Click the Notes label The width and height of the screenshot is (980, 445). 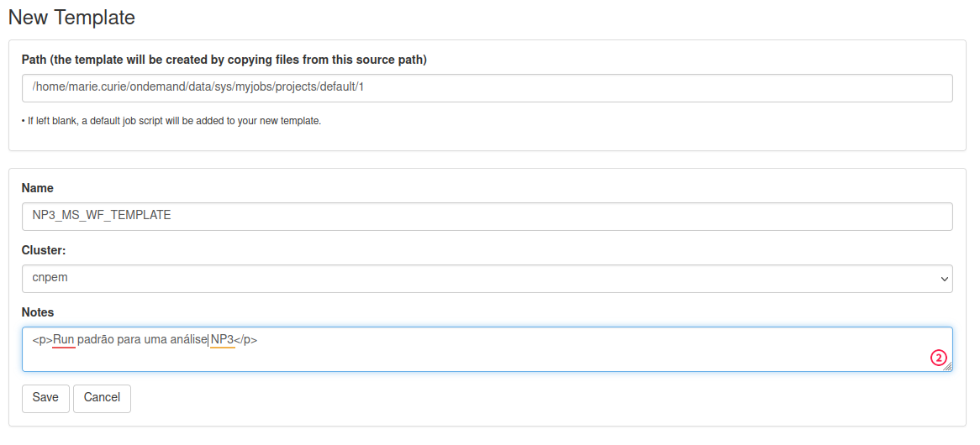pyautogui.click(x=38, y=312)
